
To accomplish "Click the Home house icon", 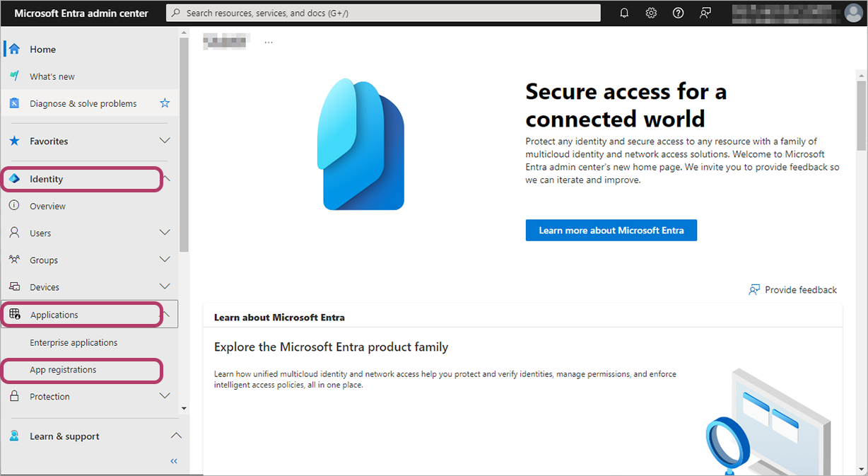I will point(14,50).
